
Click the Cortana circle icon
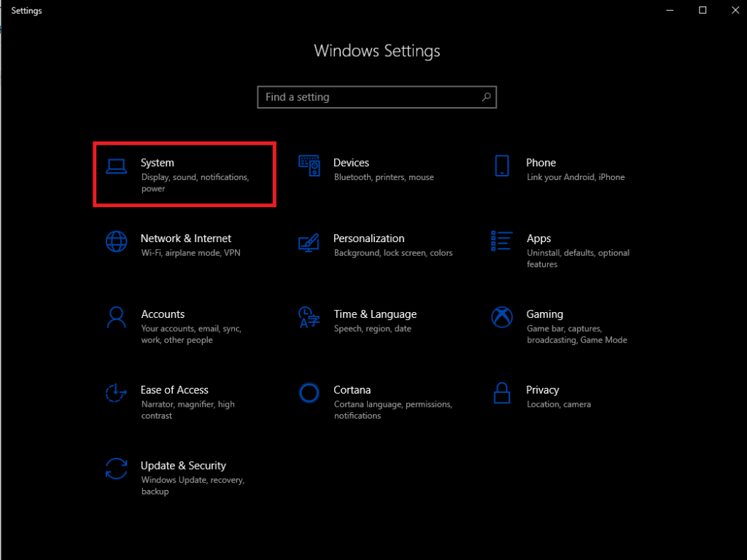coord(309,393)
